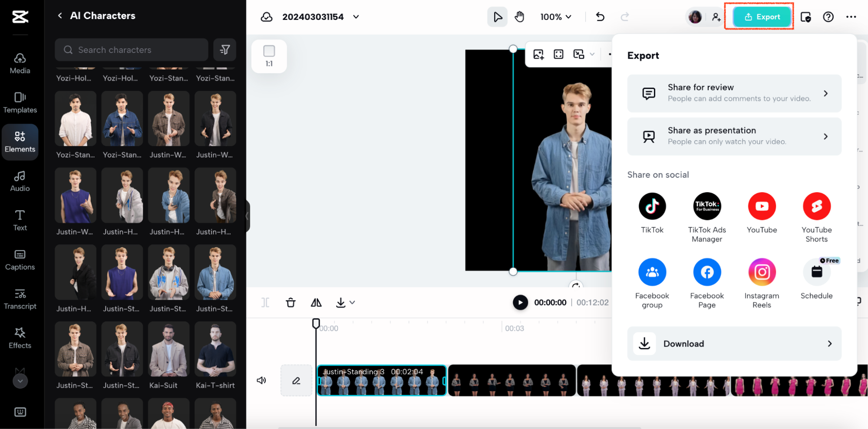Mute the timeline track audio
Screen dimensions: 868x429
(x=261, y=380)
